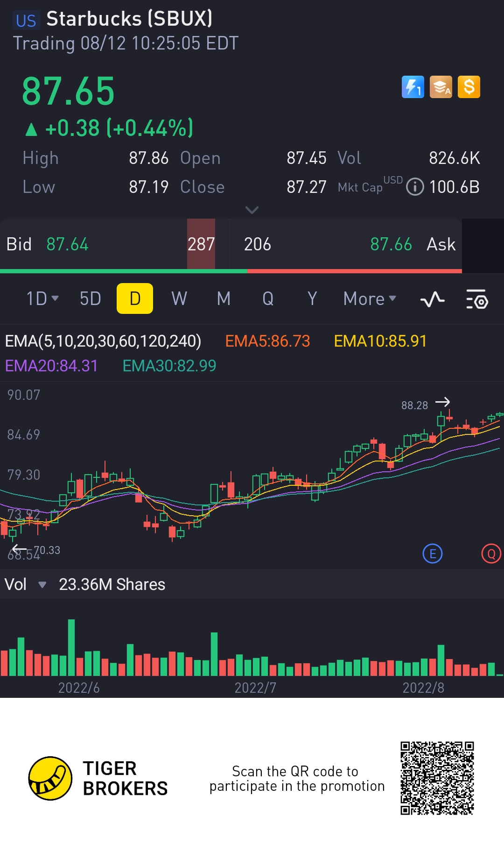Select the Y yearly chart tab

pos(312,298)
